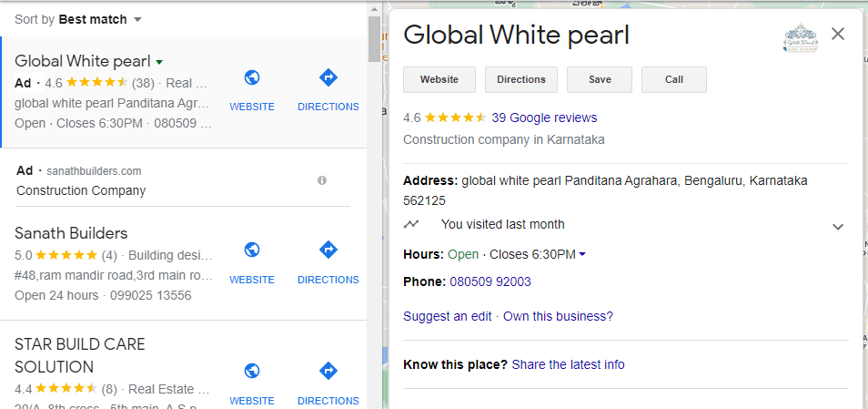Click Sanath Builders directions arrow icon
Viewport: 868px width, 409px height.
(x=328, y=250)
